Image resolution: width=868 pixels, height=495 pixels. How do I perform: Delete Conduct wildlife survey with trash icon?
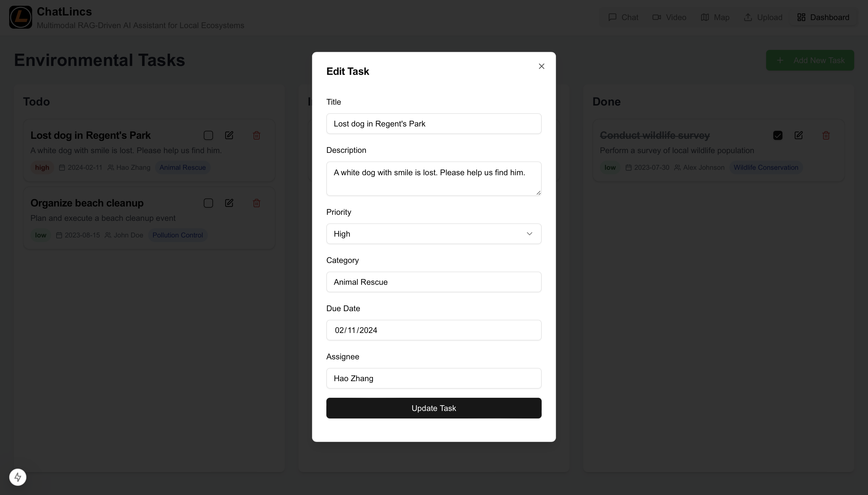pos(826,135)
